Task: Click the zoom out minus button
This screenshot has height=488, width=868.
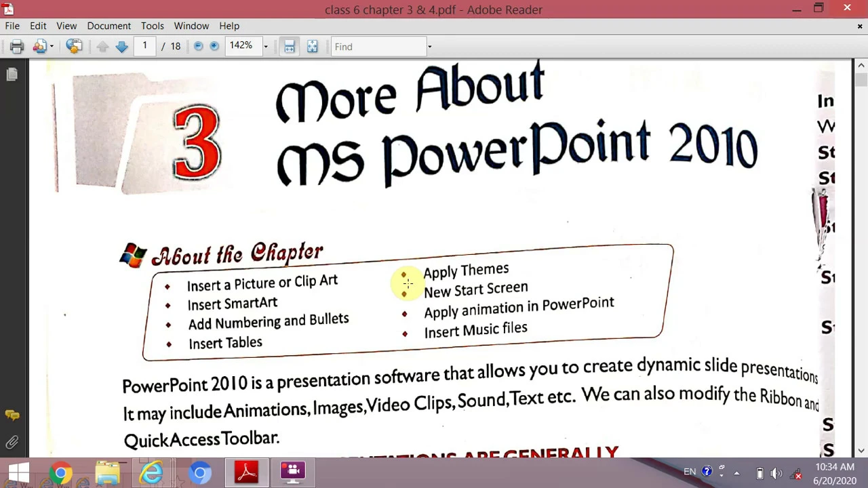Action: 198,46
